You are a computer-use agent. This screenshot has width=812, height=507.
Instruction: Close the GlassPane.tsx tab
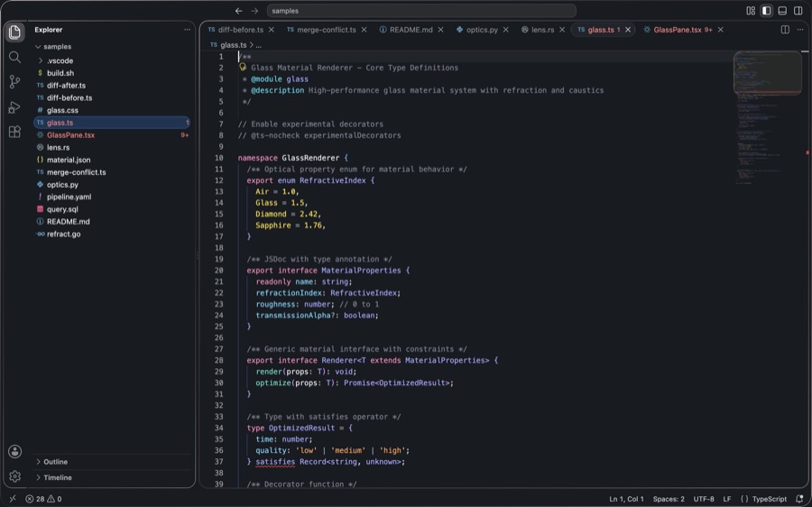click(x=720, y=30)
